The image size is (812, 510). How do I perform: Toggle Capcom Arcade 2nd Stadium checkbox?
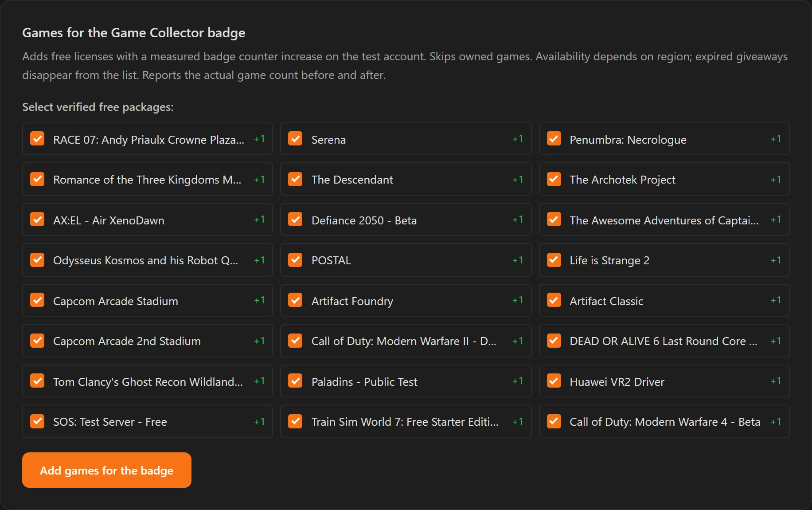37,341
